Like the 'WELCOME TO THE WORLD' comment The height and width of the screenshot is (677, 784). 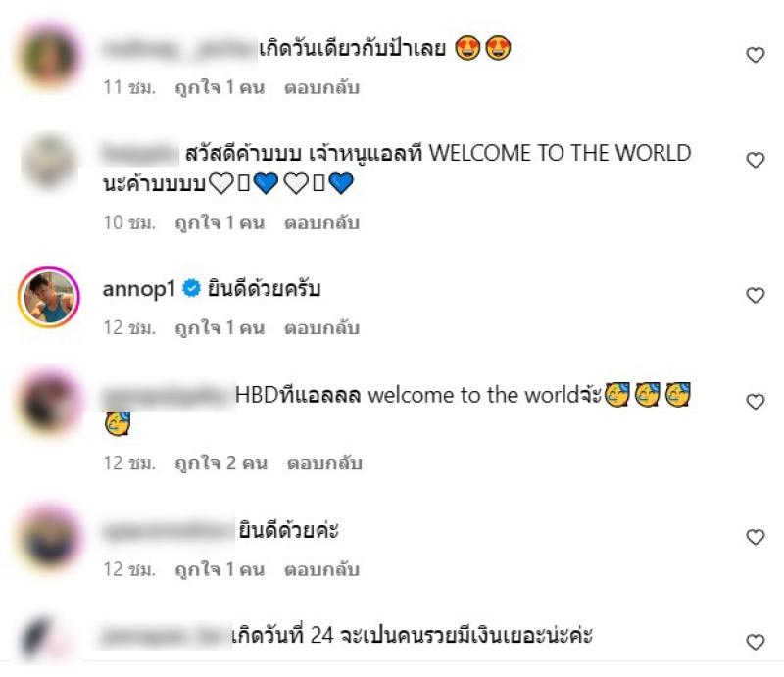[755, 160]
